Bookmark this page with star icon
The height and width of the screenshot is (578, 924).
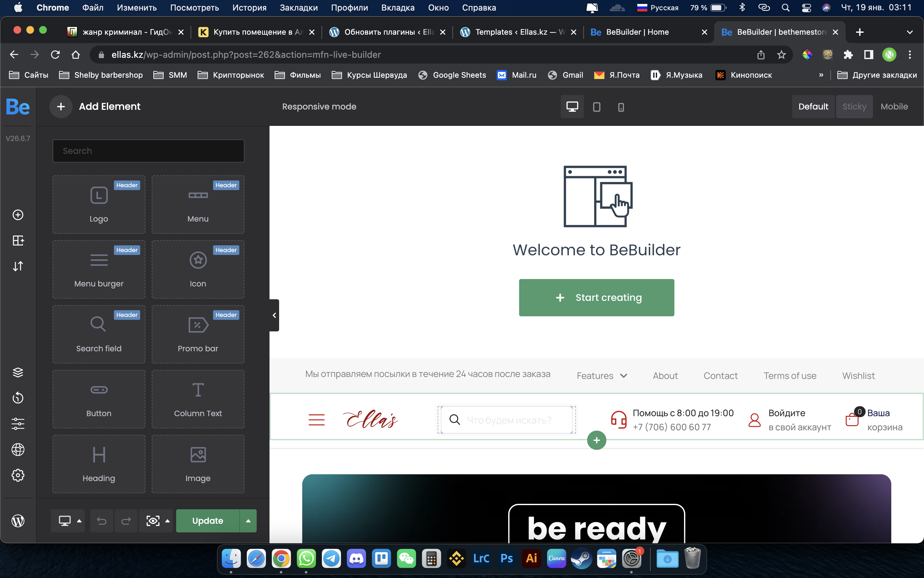click(x=782, y=55)
